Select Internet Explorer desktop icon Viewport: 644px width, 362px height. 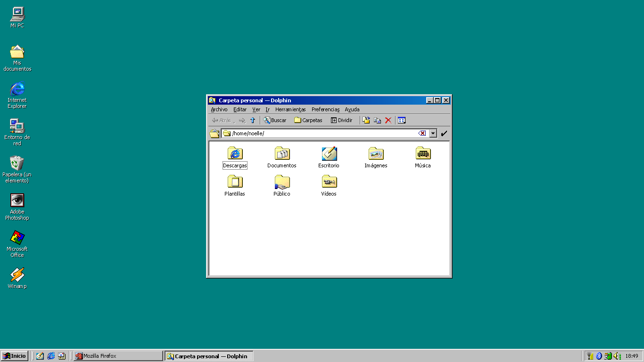pyautogui.click(x=17, y=96)
